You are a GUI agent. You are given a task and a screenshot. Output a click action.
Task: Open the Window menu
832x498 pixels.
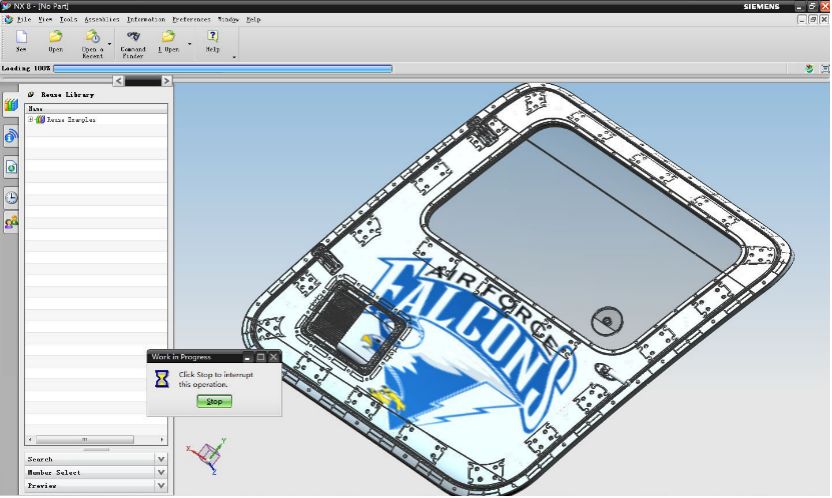[228, 20]
